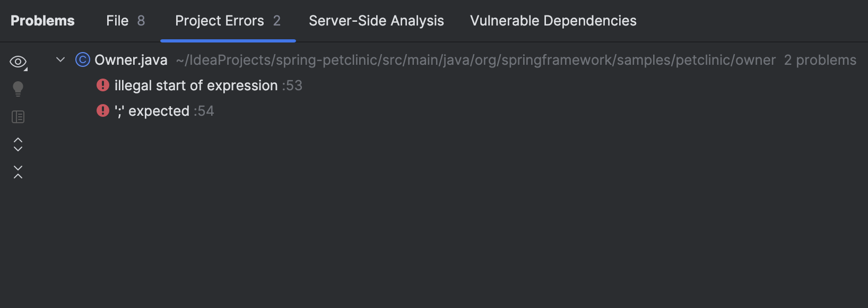
Task: Toggle visibility via the eye icon
Action: click(x=18, y=61)
